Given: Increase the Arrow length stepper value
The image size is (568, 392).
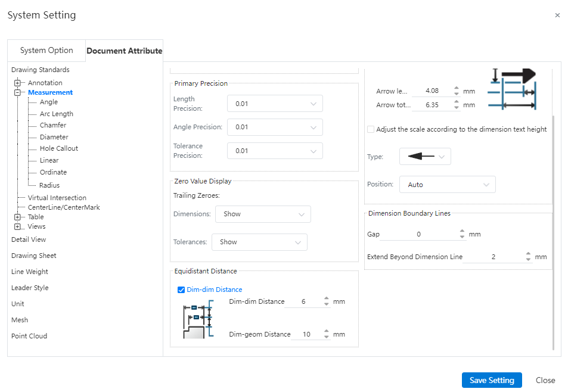Looking at the screenshot, I should (457, 88).
